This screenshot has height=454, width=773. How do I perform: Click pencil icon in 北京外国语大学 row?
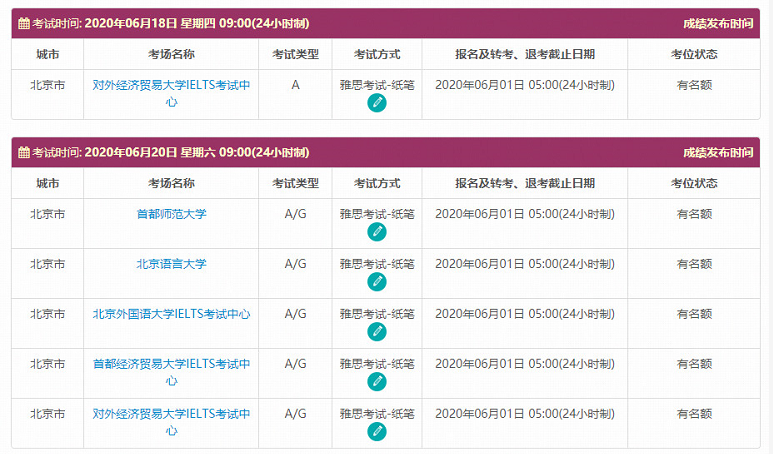(x=377, y=331)
